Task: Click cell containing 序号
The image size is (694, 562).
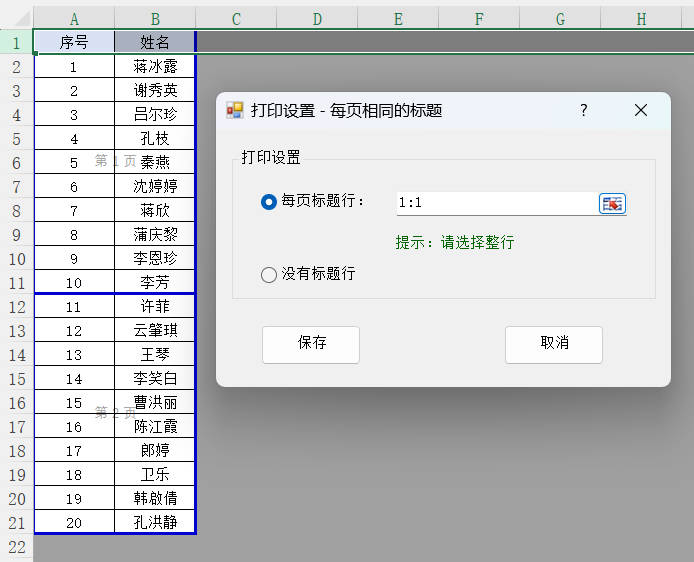Action: tap(74, 42)
